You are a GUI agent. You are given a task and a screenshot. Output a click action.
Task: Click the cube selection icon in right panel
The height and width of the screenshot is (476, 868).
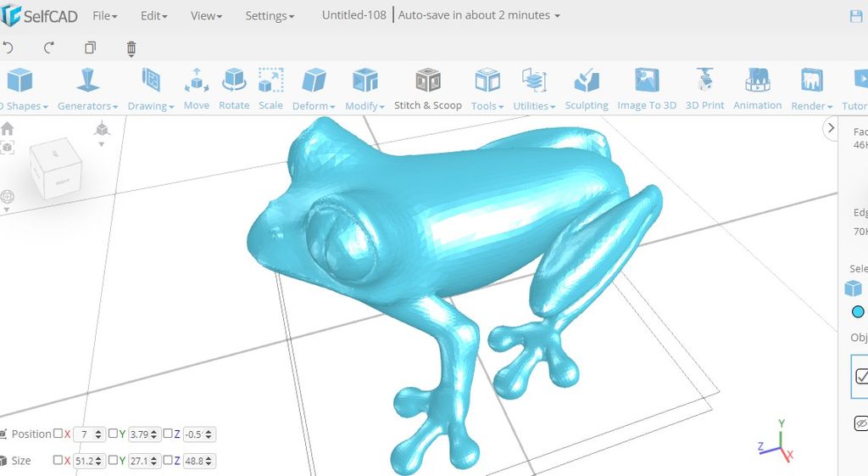click(x=853, y=288)
